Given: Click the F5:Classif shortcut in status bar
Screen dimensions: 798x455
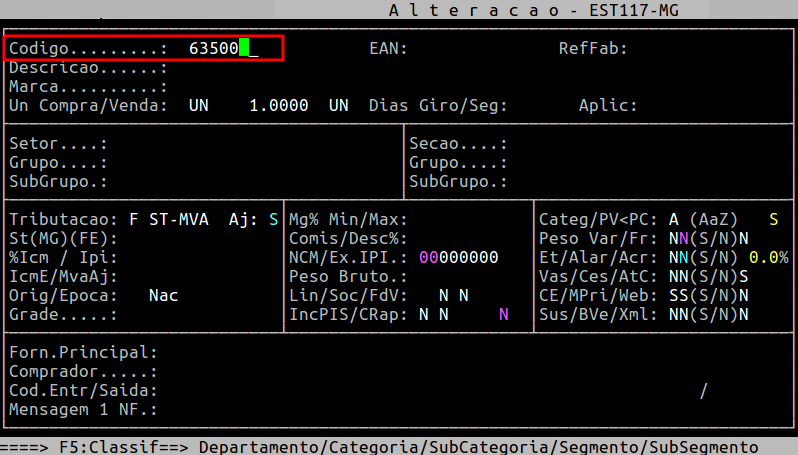Looking at the screenshot, I should click(123, 447).
